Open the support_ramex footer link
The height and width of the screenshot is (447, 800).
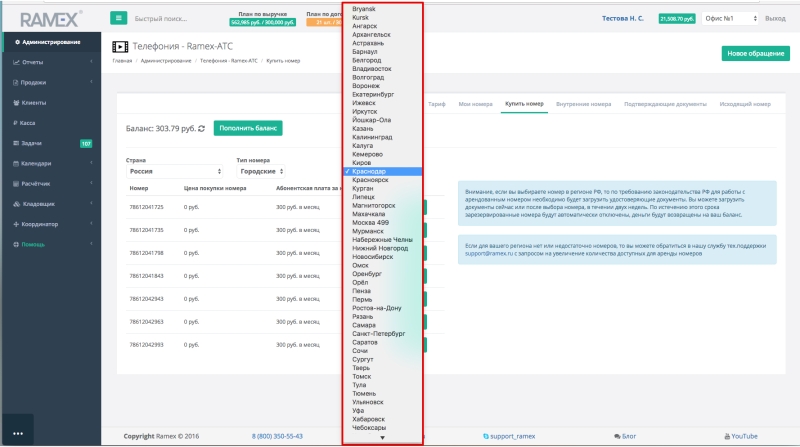pyautogui.click(x=509, y=436)
